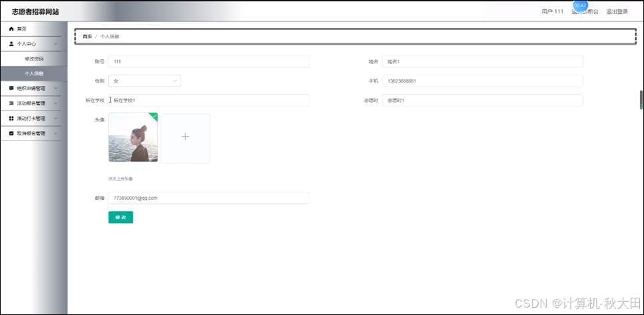
Task: Click the 志愿时 input field
Action: tap(482, 101)
